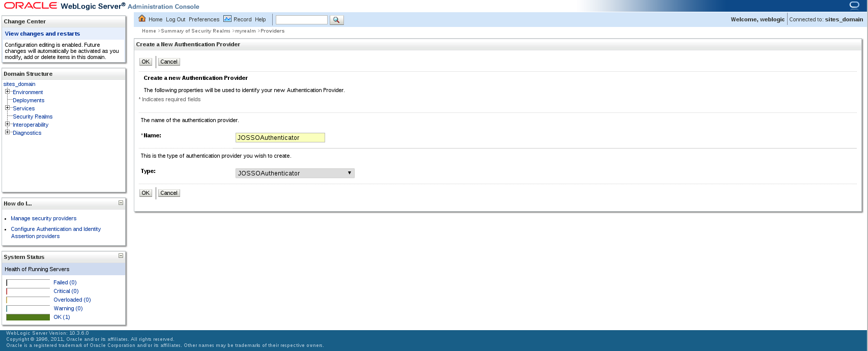Click 'Connected to: sites_domain' text

[826, 19]
